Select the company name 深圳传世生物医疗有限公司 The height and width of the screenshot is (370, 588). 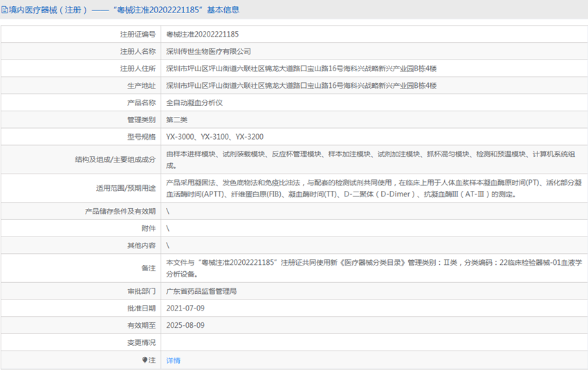(x=209, y=51)
